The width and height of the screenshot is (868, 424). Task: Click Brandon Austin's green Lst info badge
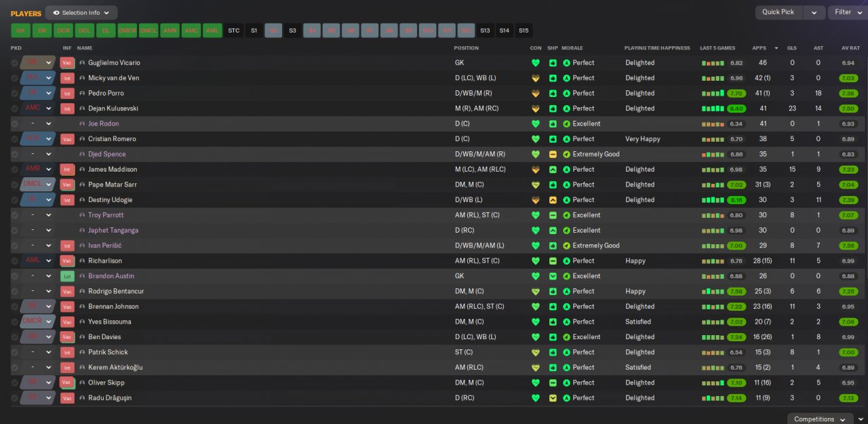tap(67, 276)
